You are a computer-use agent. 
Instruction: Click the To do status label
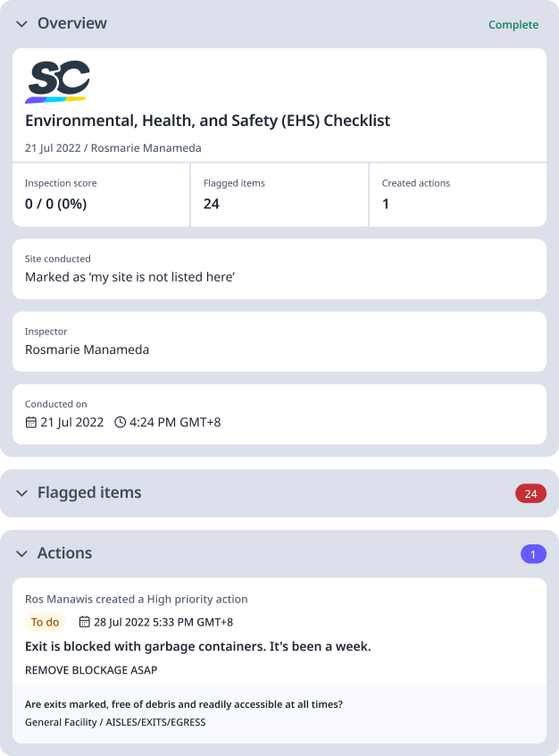click(x=45, y=622)
